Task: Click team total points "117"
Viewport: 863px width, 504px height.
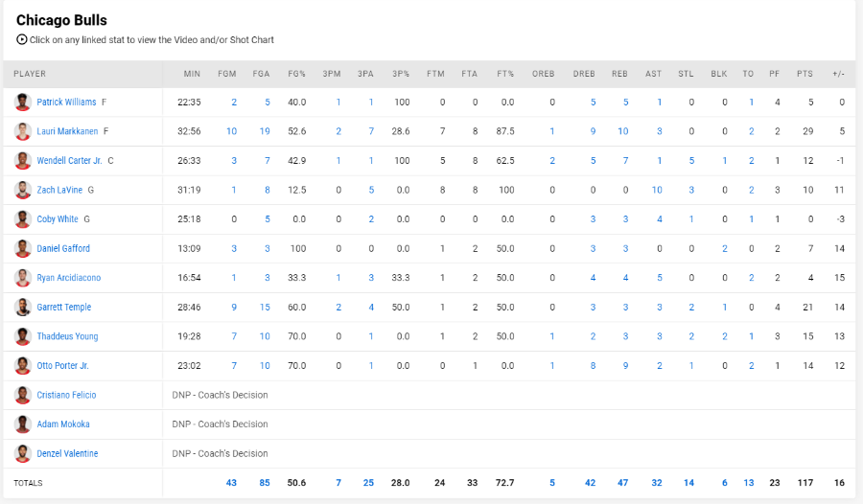Action: pyautogui.click(x=805, y=483)
